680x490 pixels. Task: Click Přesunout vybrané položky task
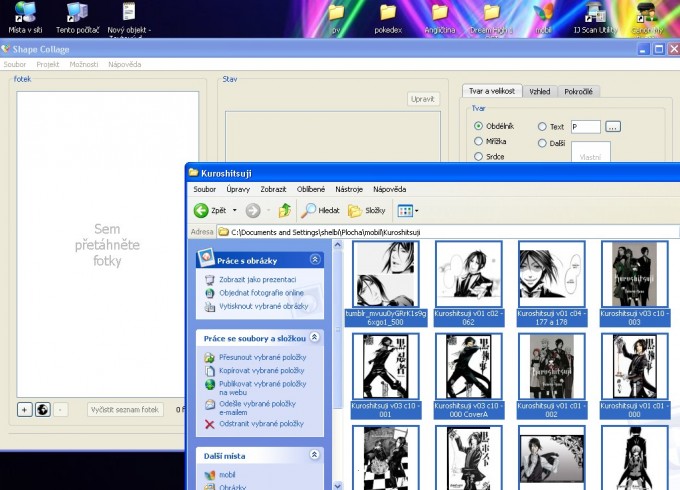(262, 358)
